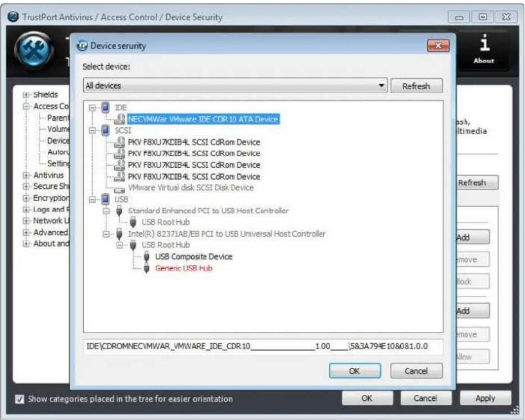Click the tools wrench logo icon
Viewport: 525px width, 420px height.
pos(34,50)
